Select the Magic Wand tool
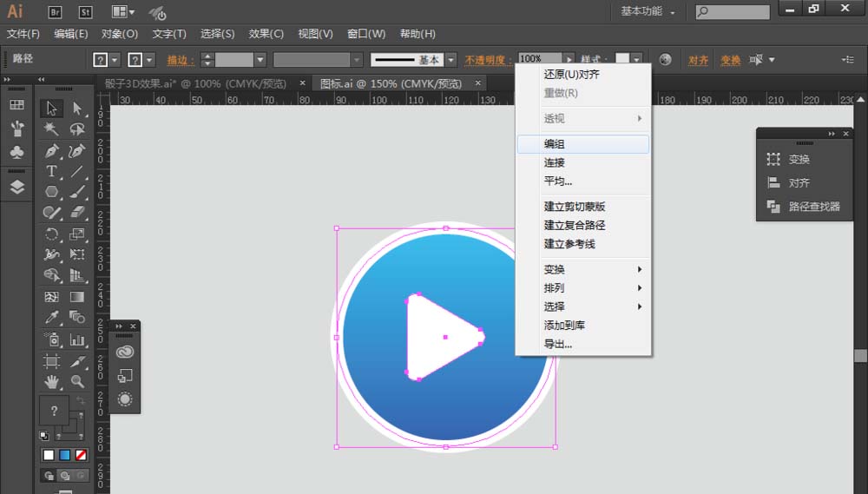This screenshot has height=494, width=868. coord(51,129)
